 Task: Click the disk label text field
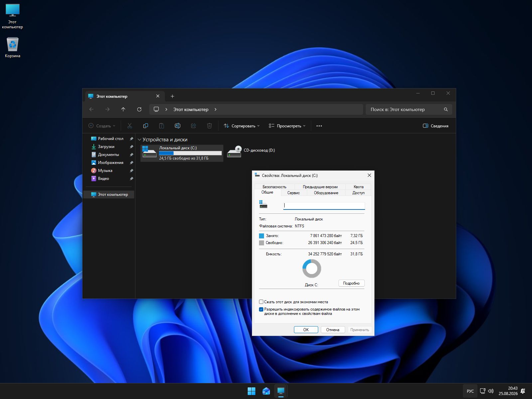[x=324, y=206]
